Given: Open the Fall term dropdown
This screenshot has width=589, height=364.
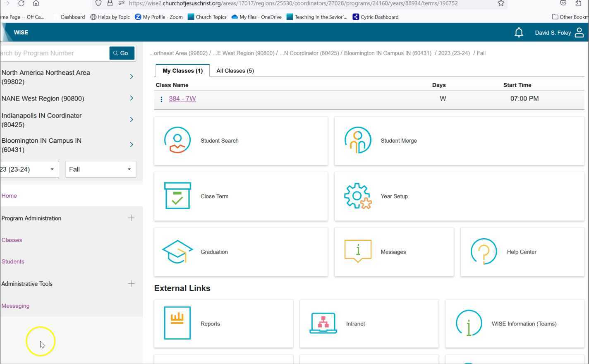Looking at the screenshot, I should coord(101,169).
